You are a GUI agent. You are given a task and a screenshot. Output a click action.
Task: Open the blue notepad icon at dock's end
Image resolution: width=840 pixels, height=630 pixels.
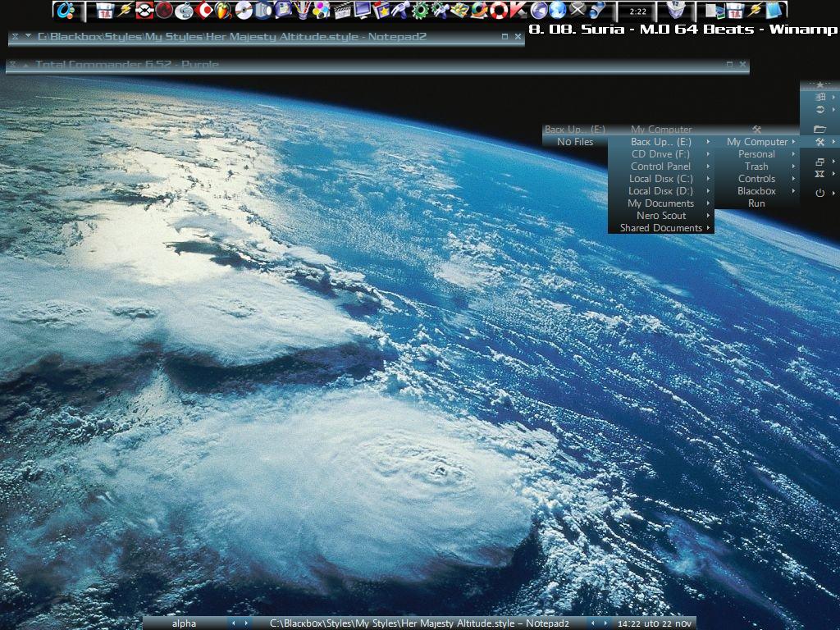(x=773, y=10)
